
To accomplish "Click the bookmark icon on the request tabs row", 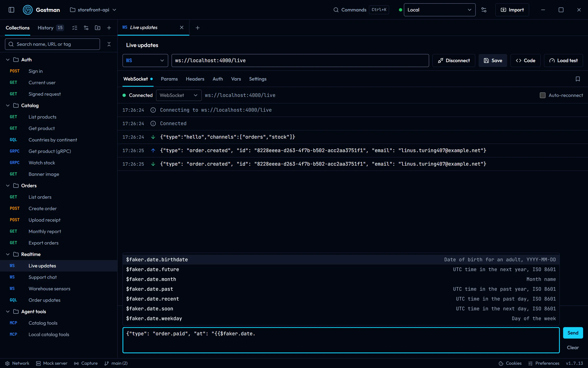I will coord(578,79).
